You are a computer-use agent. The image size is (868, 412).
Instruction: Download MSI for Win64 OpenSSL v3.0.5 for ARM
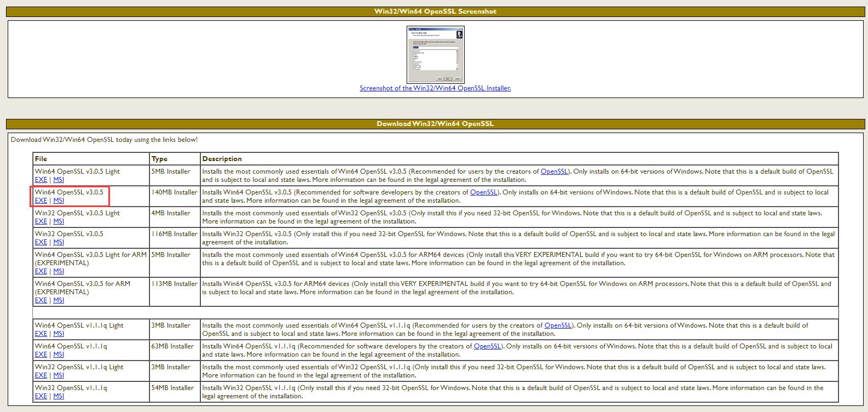coord(59,300)
